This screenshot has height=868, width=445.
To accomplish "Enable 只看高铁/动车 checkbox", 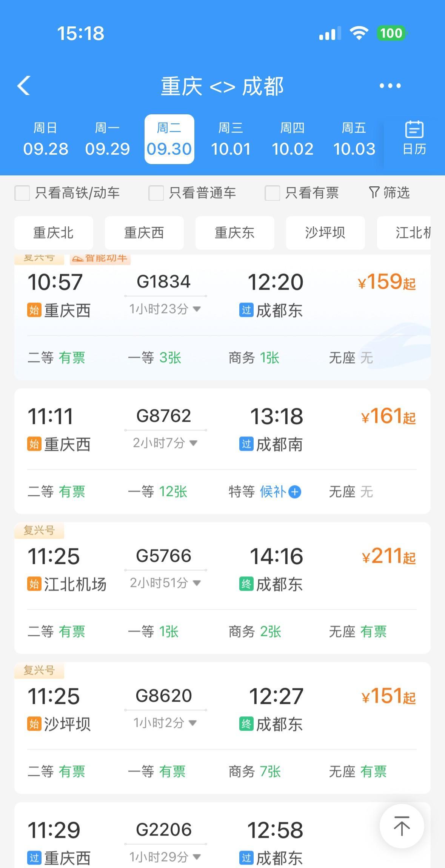I will tap(22, 193).
